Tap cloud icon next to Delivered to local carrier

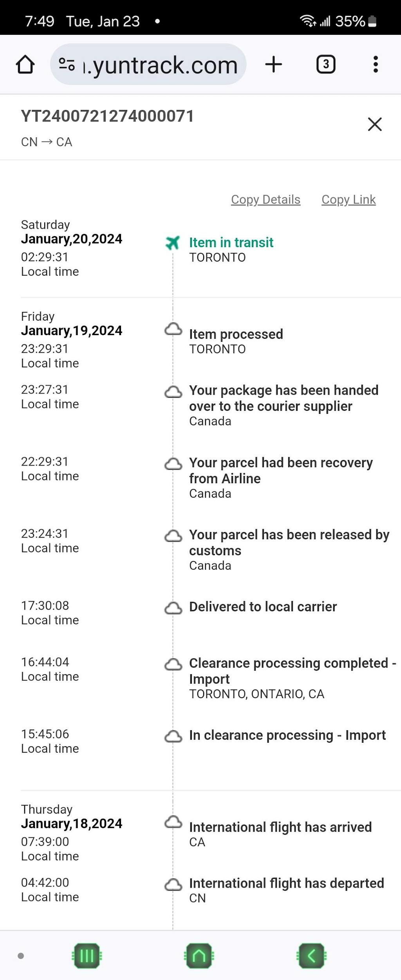coord(173,608)
